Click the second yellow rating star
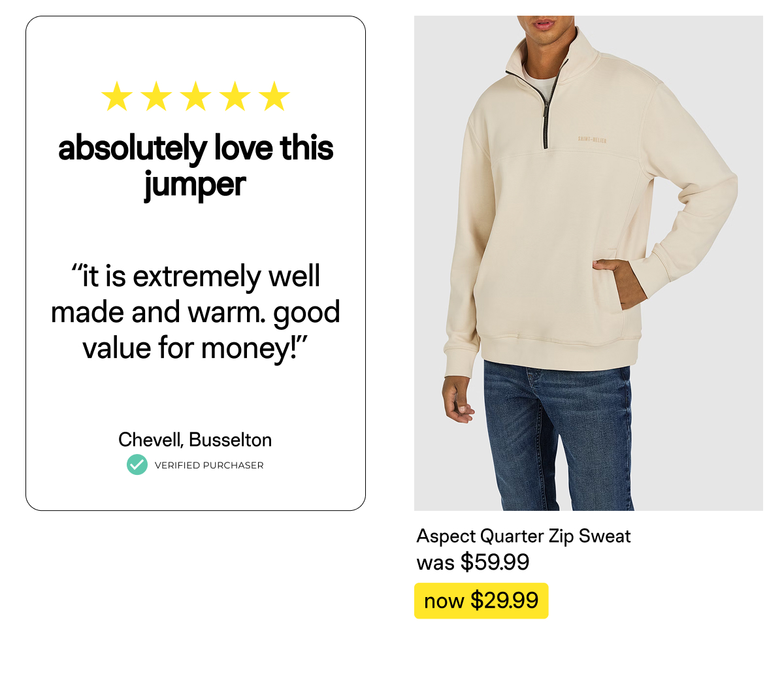 coord(157,97)
